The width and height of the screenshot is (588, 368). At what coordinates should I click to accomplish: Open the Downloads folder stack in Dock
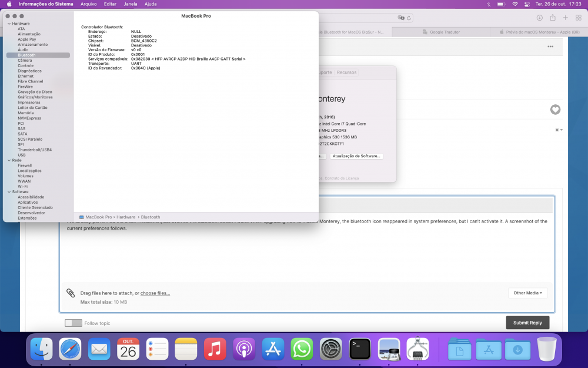click(x=517, y=349)
